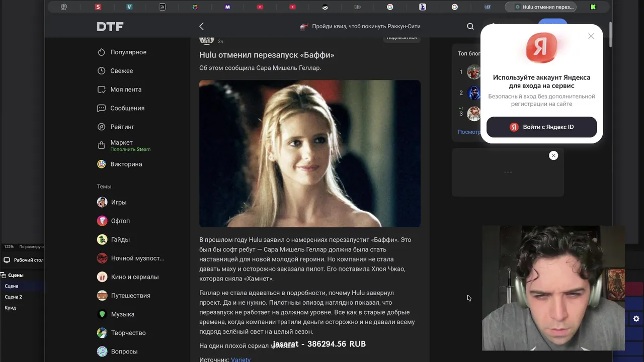Image resolution: width=644 pixels, height=362 pixels.
Task: Open Рейтинг from the sidebar
Action: point(122,127)
